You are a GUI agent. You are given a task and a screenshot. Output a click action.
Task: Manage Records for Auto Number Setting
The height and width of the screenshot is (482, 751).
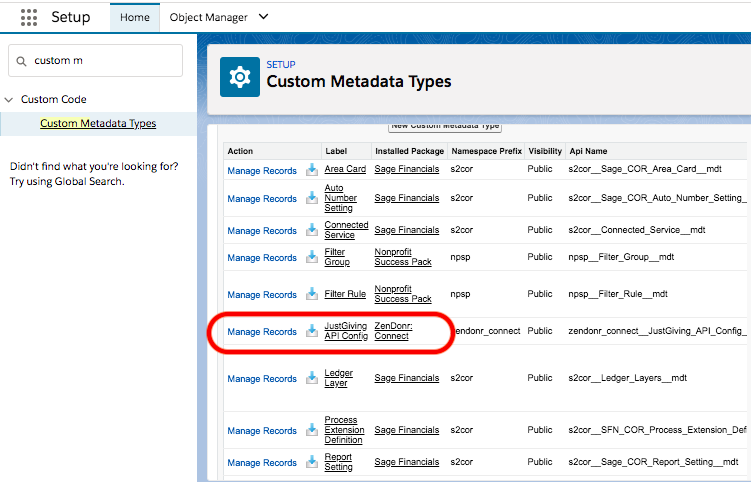(262, 199)
